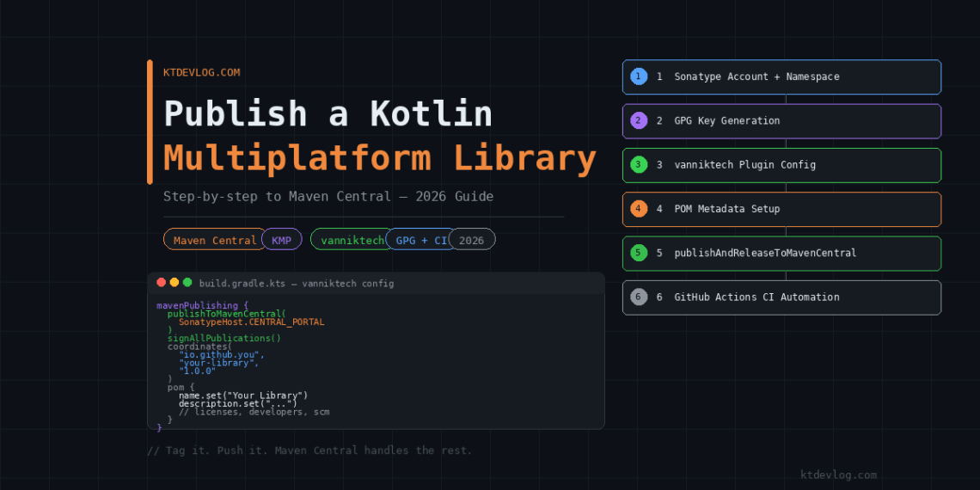Click the orange step 4 circle badge
The width and height of the screenshot is (980, 490).
tap(638, 209)
